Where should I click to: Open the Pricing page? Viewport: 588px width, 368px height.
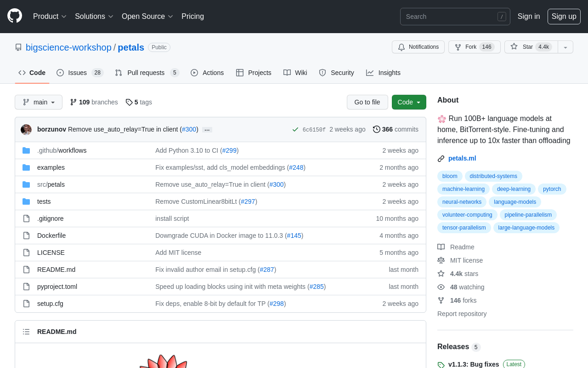click(192, 17)
